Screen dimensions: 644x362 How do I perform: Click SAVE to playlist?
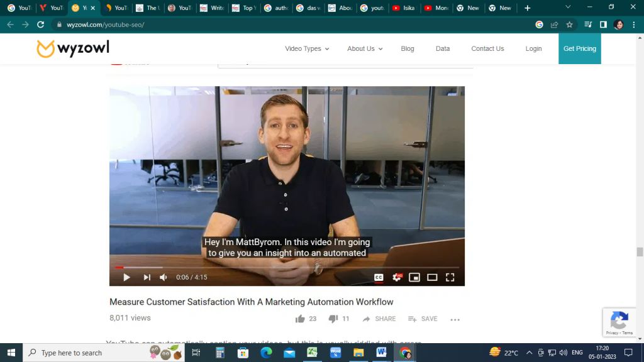point(423,319)
